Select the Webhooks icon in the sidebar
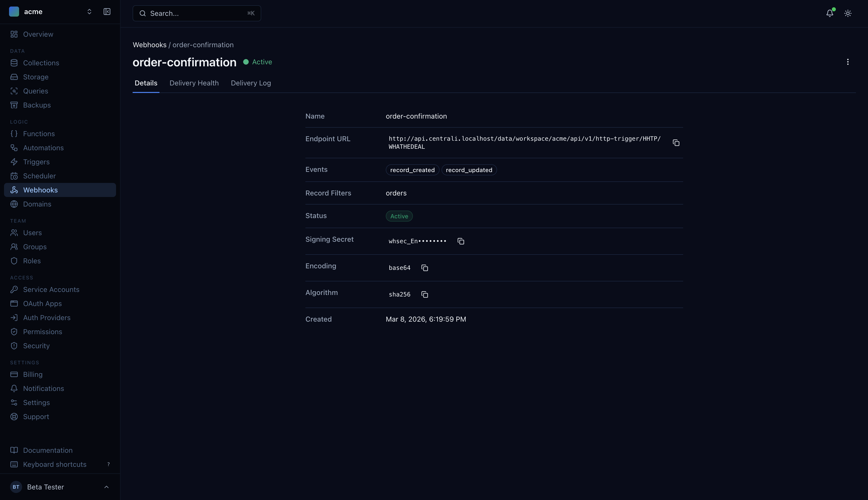The image size is (868, 500). pyautogui.click(x=14, y=189)
